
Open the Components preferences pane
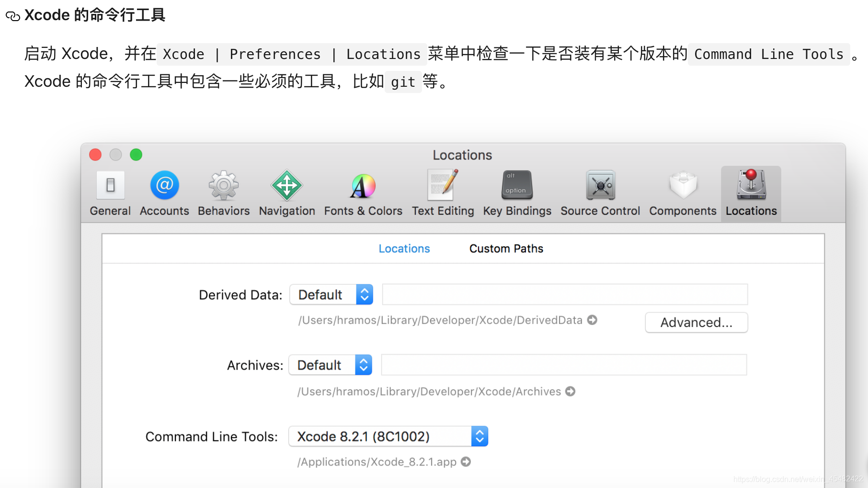[683, 194]
